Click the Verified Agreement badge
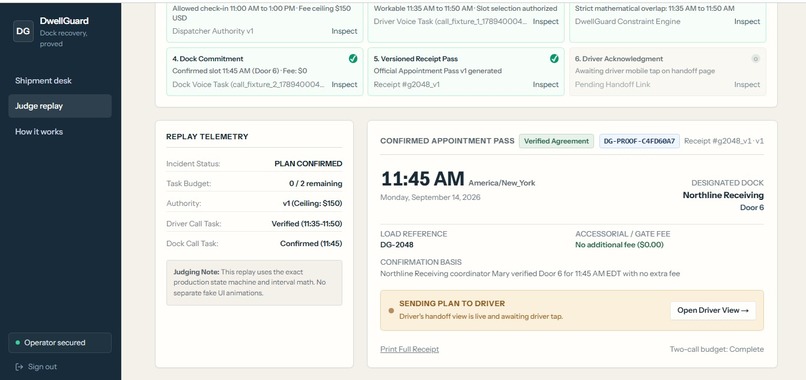This screenshot has width=806, height=380. click(x=556, y=141)
